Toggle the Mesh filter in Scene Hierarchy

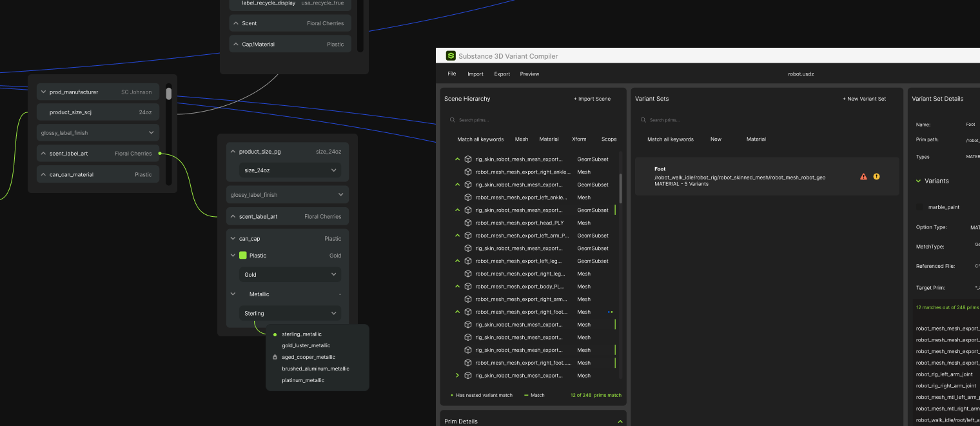pos(522,139)
